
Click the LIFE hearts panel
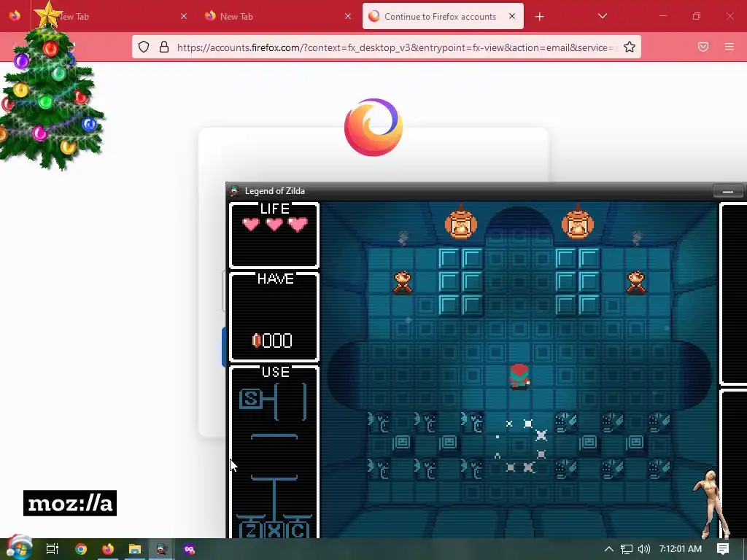(x=274, y=236)
